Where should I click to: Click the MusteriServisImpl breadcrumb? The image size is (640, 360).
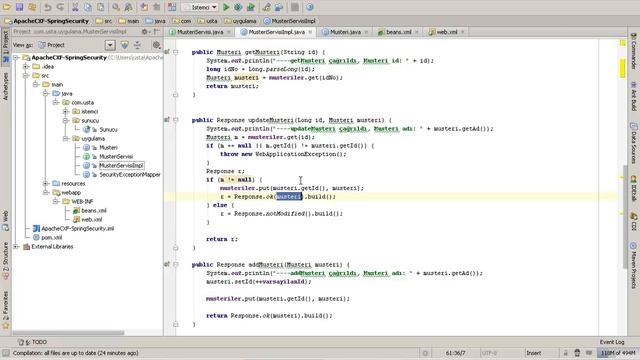coord(289,21)
